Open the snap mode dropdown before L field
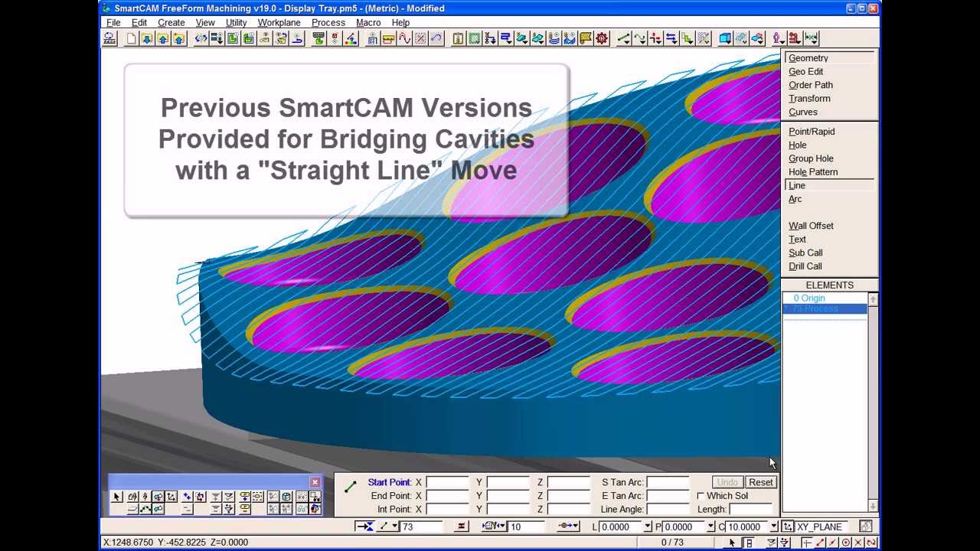 (x=577, y=527)
